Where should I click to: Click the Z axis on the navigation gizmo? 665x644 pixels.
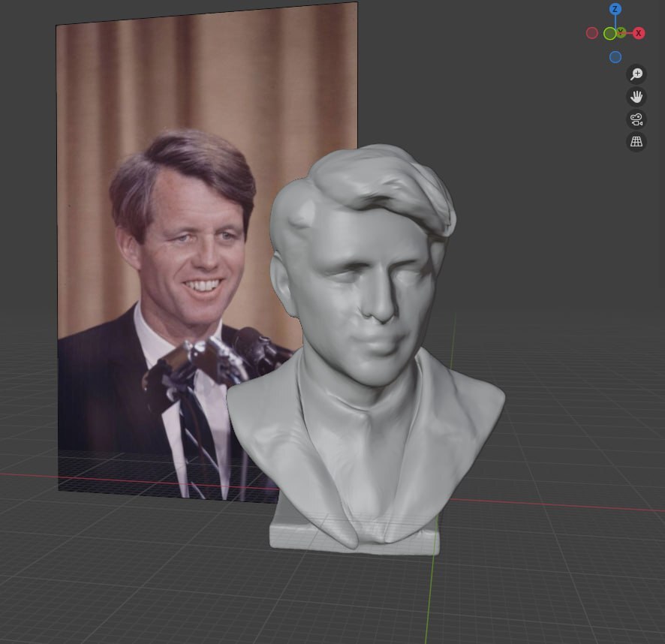coord(615,9)
